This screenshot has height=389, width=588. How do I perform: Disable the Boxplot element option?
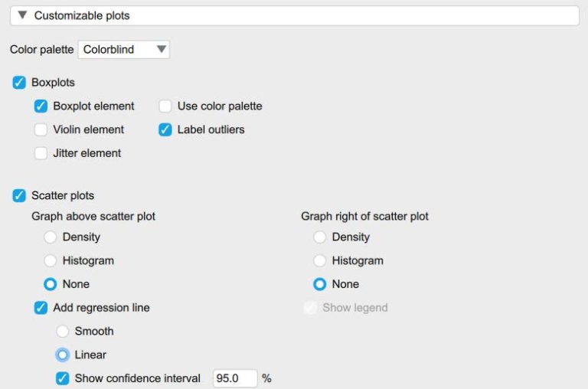41,106
